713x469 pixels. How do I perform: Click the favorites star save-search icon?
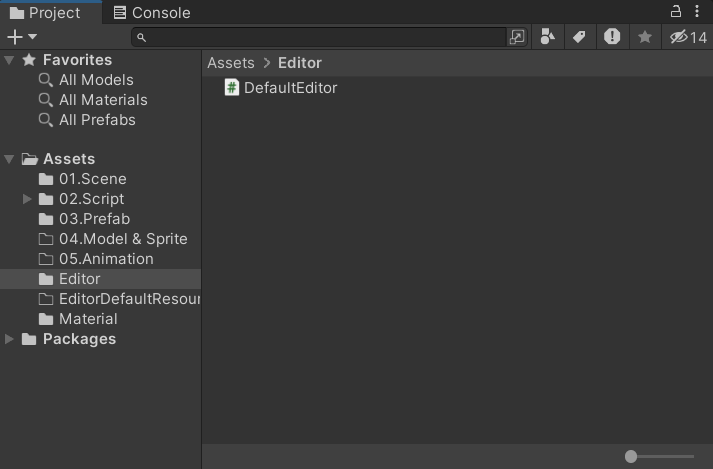pyautogui.click(x=645, y=37)
